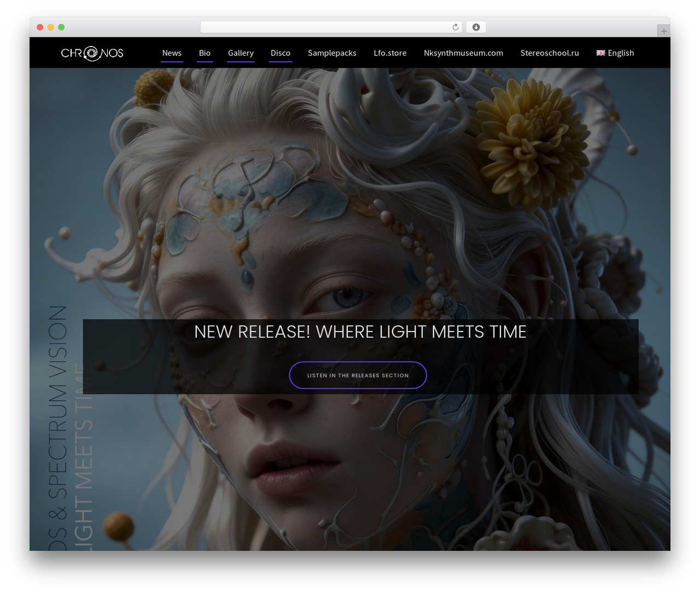The height and width of the screenshot is (593, 700).
Task: Click the UK flag icon beside English
Action: [x=600, y=53]
